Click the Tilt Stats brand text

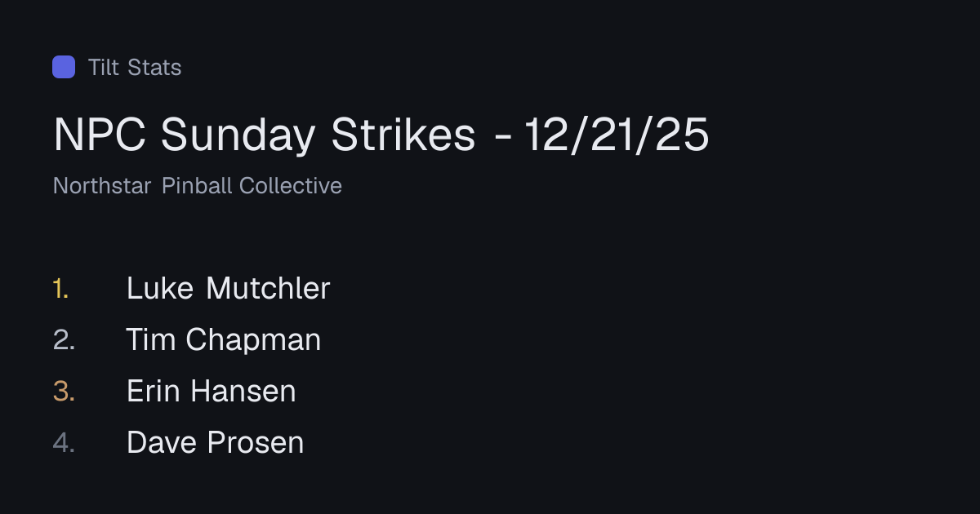click(x=135, y=67)
